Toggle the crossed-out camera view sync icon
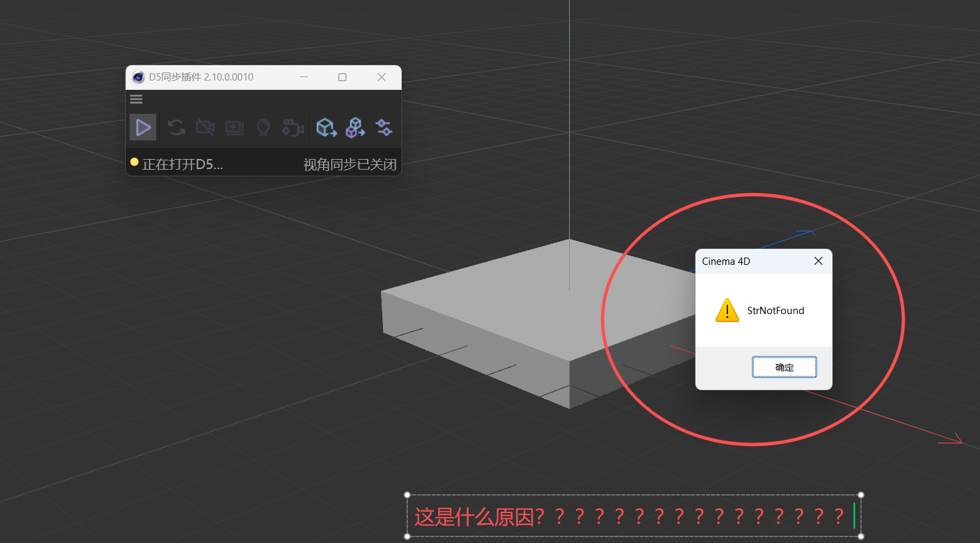Image resolution: width=980 pixels, height=543 pixels. [205, 127]
